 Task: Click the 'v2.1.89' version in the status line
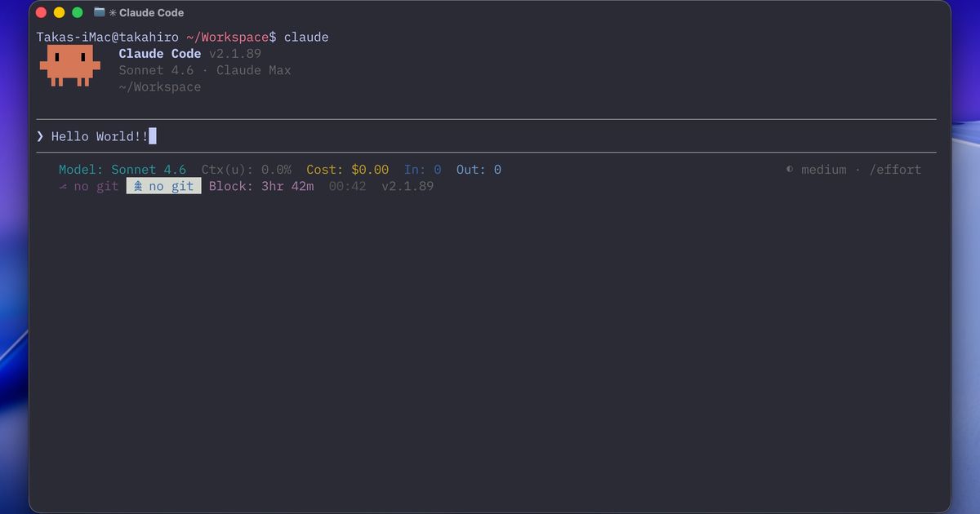click(x=408, y=186)
